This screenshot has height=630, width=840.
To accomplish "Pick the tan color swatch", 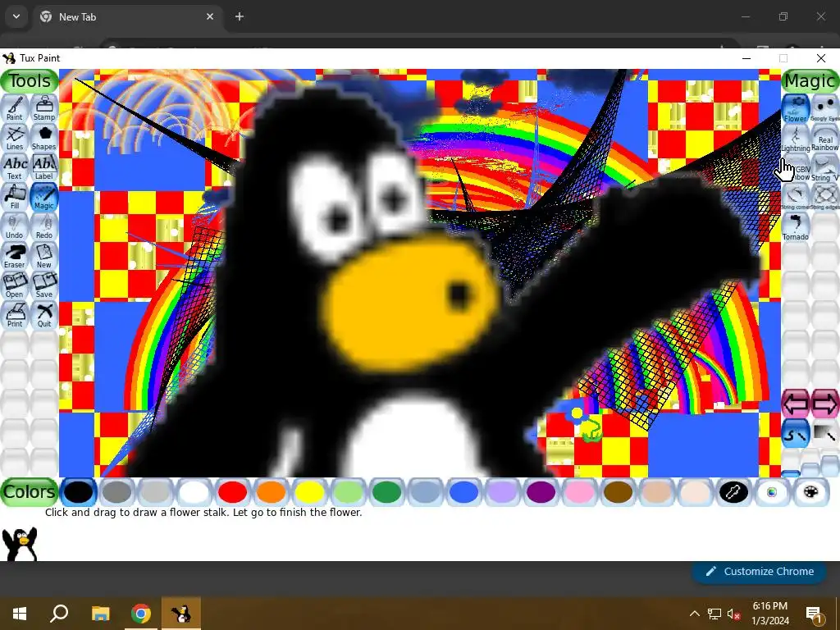I will click(x=657, y=492).
